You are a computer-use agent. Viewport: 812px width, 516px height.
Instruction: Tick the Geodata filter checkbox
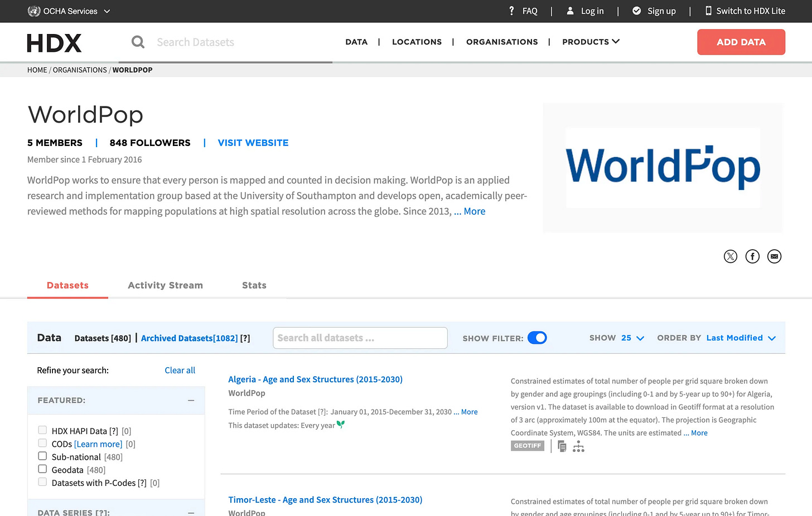click(x=42, y=469)
